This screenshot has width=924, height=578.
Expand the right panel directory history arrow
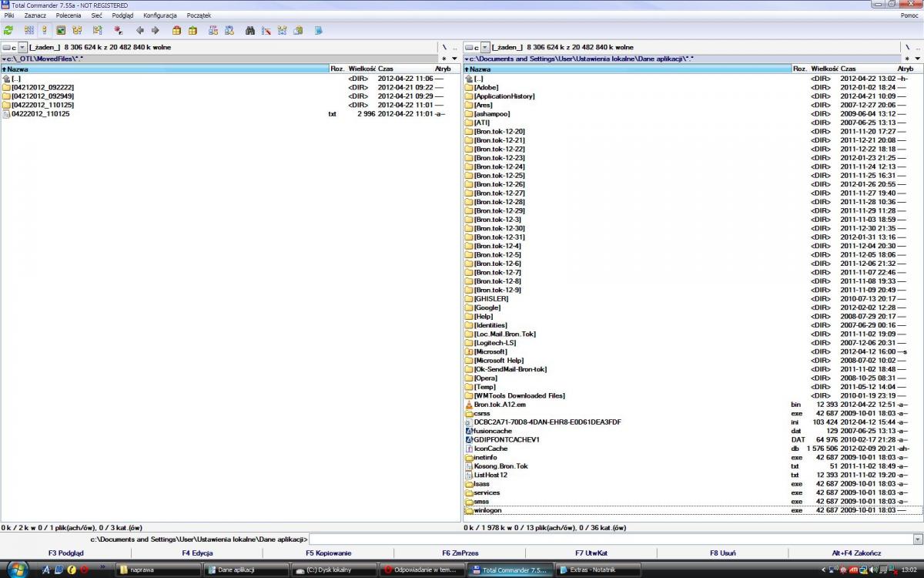point(917,59)
